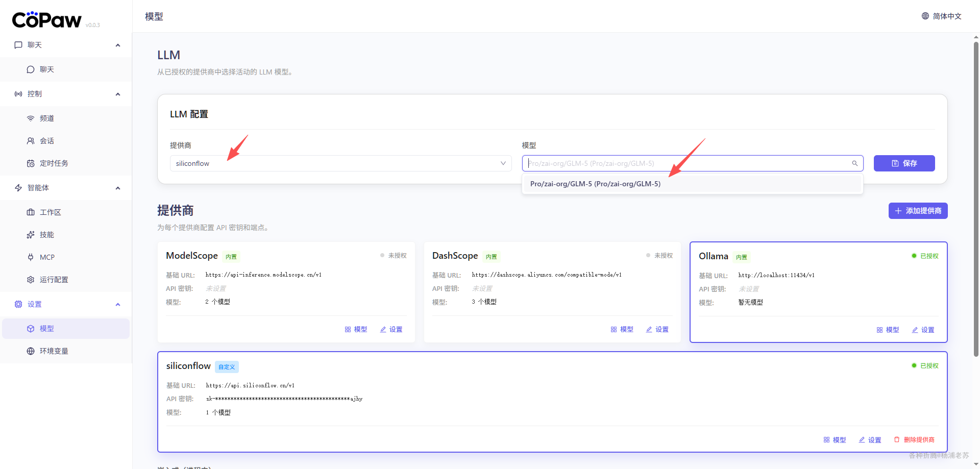Go to the 会话 page
Screen dimensions: 980x469
[66, 141]
